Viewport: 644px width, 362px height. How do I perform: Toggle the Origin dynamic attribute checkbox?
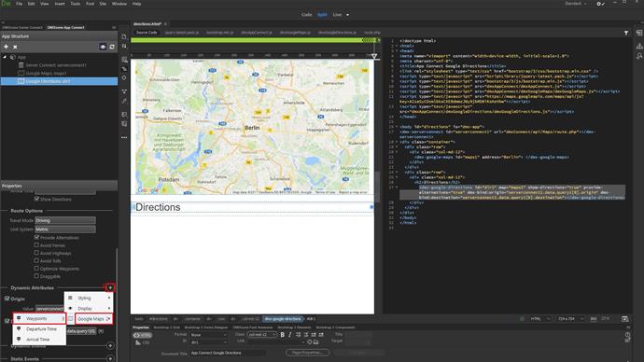pyautogui.click(x=7, y=299)
